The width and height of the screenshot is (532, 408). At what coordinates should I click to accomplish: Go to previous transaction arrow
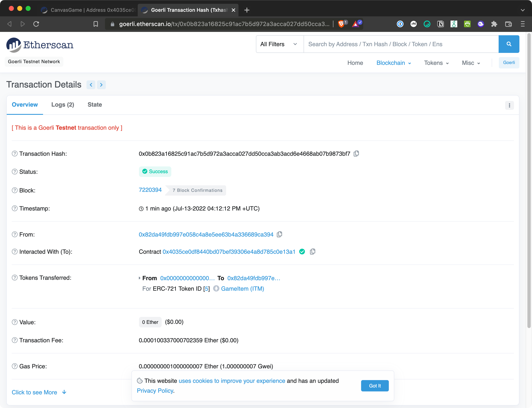tap(91, 85)
